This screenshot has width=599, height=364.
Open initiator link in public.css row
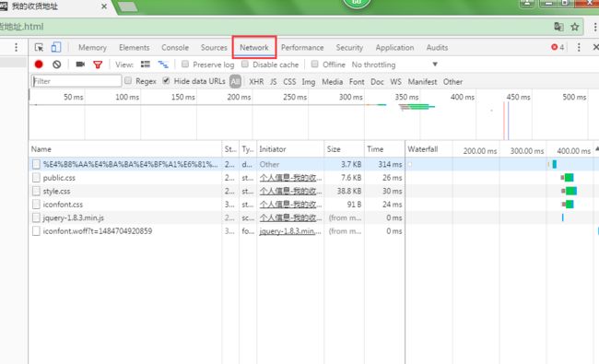pos(290,178)
